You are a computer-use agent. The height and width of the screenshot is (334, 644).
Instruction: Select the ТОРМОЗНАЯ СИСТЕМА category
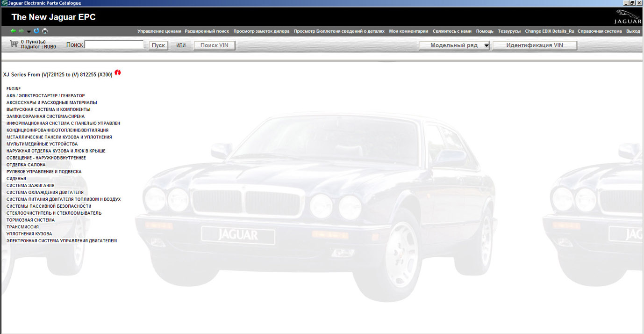(x=30, y=220)
